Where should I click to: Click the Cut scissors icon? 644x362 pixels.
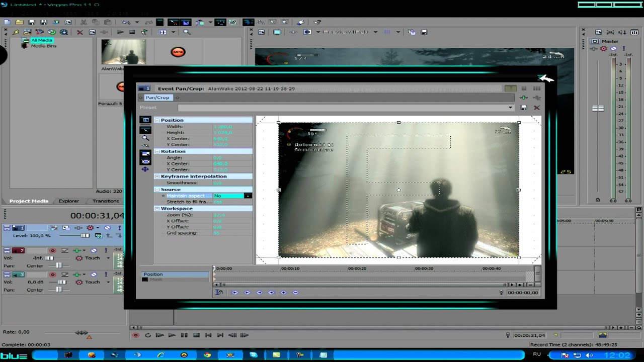pos(84,22)
